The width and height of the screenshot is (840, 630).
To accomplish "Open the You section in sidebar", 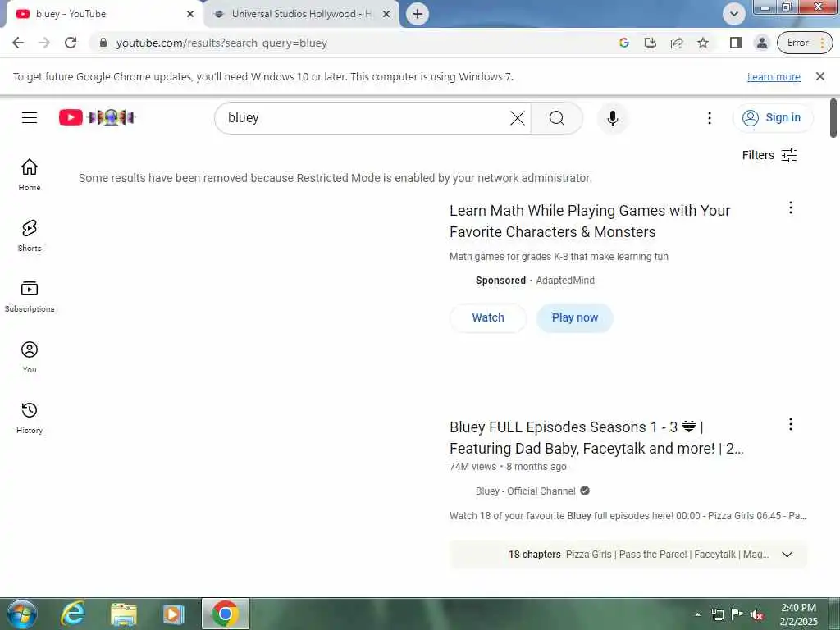I will 30,357.
